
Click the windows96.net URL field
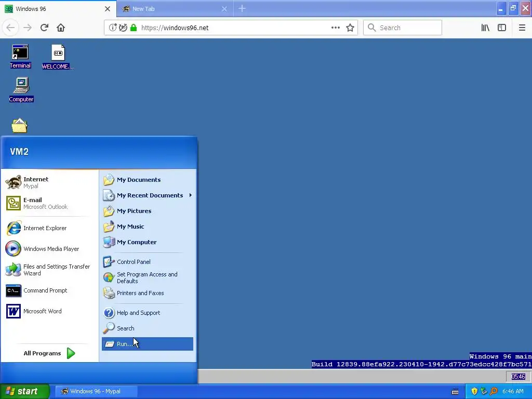(x=231, y=28)
